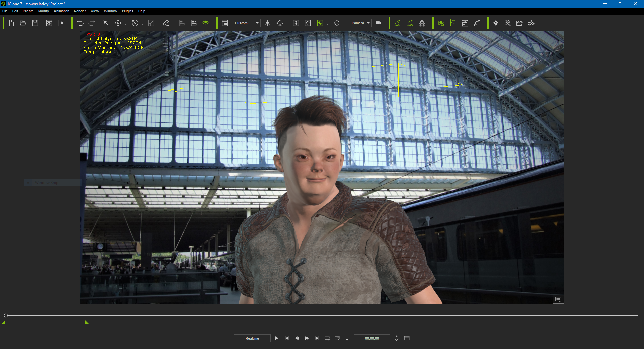Click the green look-at eye icon
The image size is (644, 349).
coord(410,23)
